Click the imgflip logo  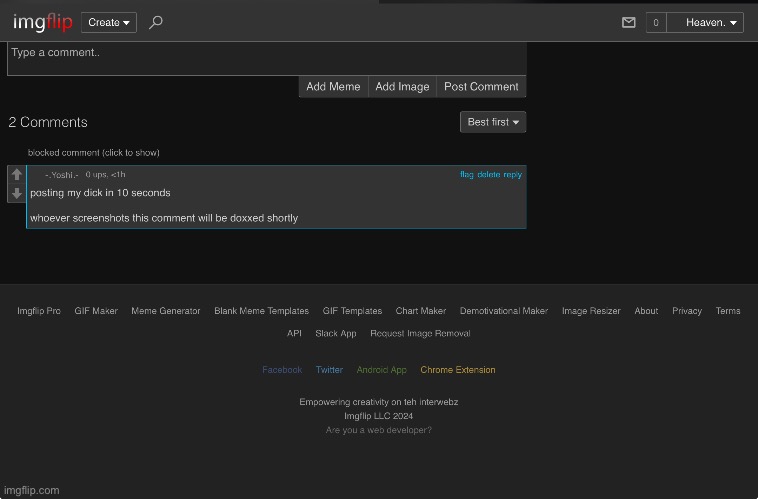click(42, 22)
